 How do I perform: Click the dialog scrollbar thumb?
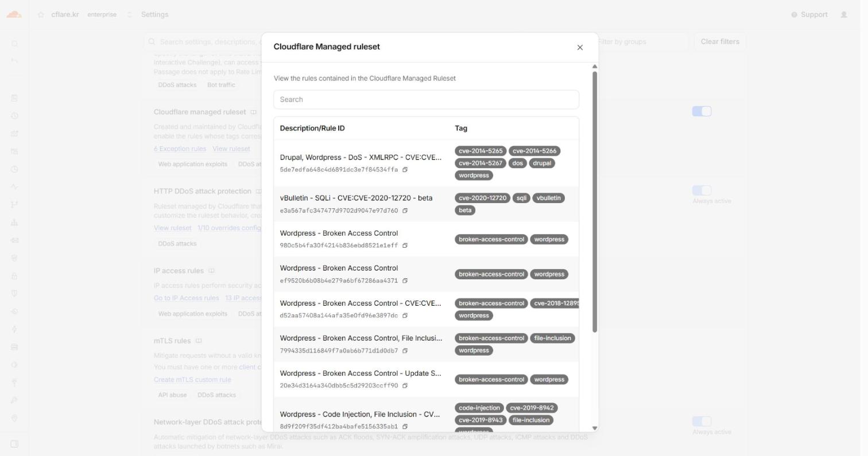(x=595, y=201)
